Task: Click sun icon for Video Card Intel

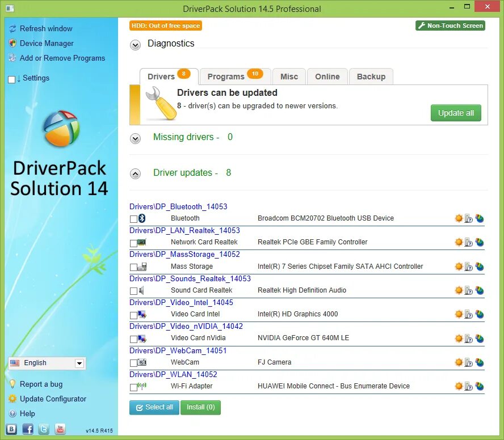Action: (459, 314)
